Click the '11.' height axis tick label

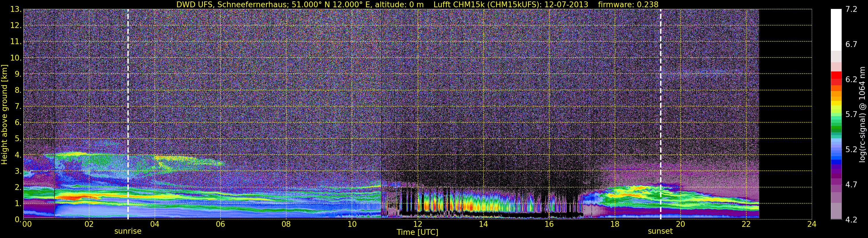point(16,42)
